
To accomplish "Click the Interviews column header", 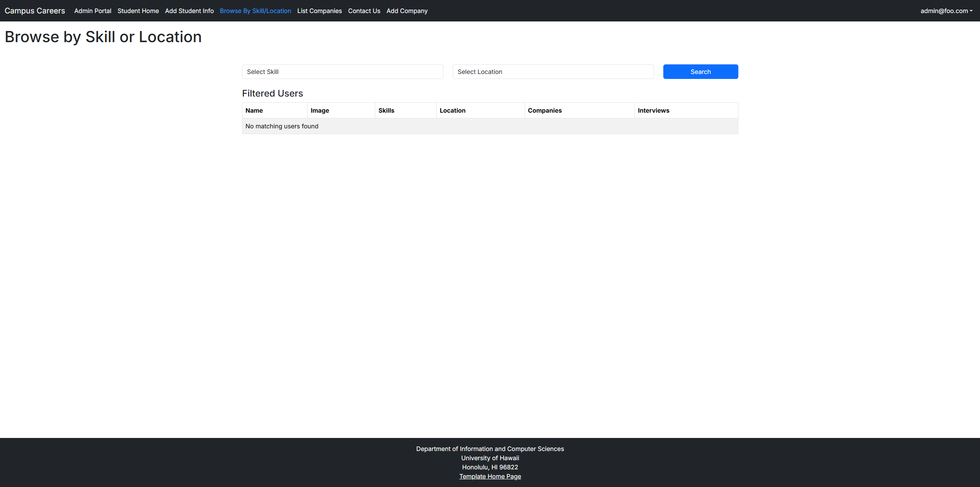I will coord(653,110).
